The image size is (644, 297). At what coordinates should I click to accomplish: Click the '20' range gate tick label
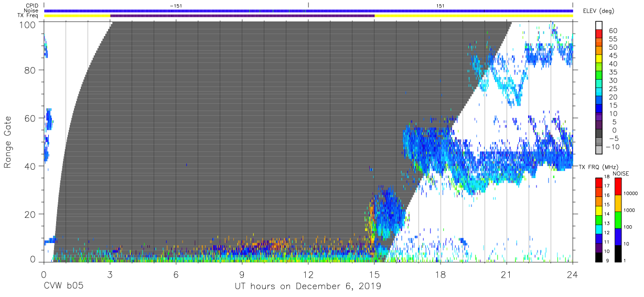tap(30, 214)
